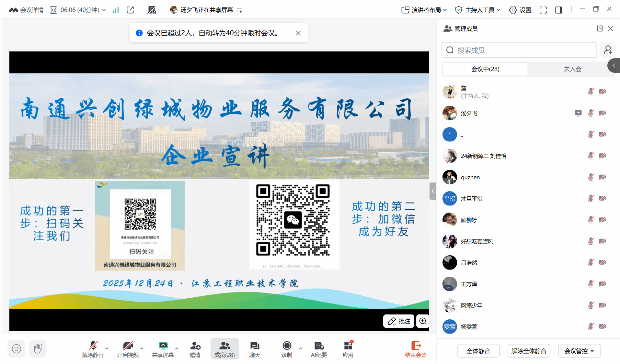Toggle microphone for participant quzhen
Screen dimensions: 620x364
click(x=591, y=177)
